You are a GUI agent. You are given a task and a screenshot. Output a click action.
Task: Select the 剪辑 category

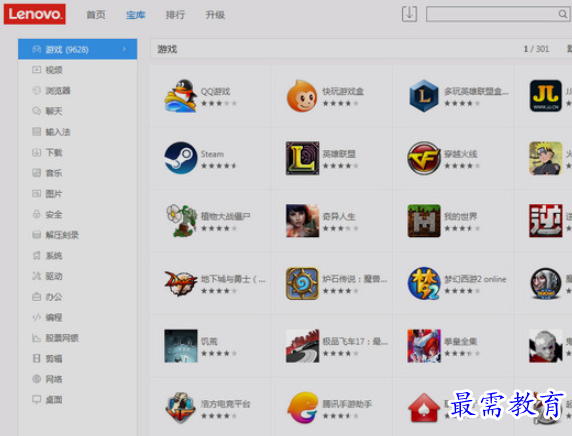pyautogui.click(x=77, y=359)
